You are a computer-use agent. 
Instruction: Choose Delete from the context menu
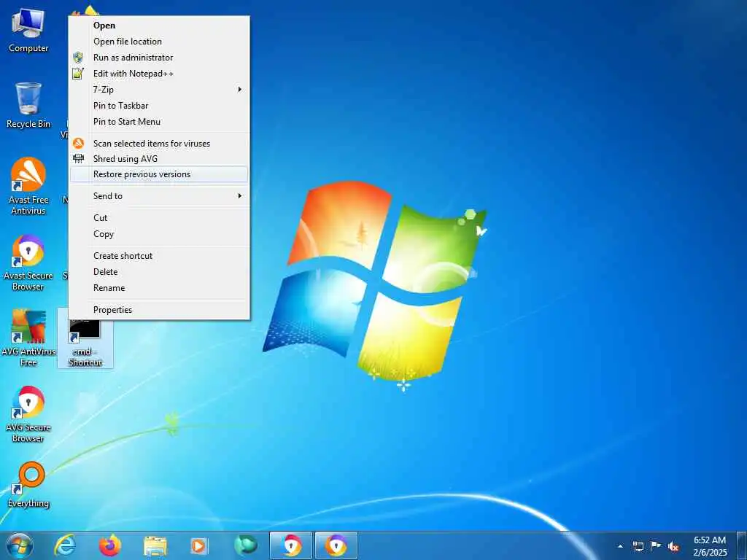click(159, 272)
